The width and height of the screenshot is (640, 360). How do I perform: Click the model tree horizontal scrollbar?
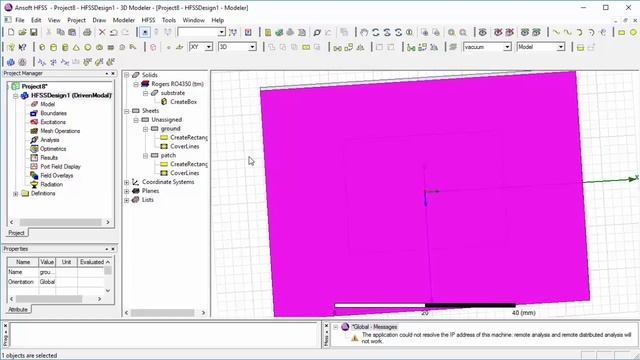[x=165, y=313]
